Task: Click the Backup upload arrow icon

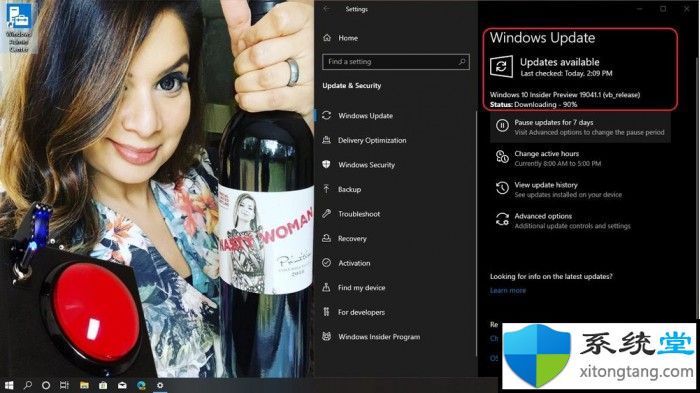Action: coord(327,189)
